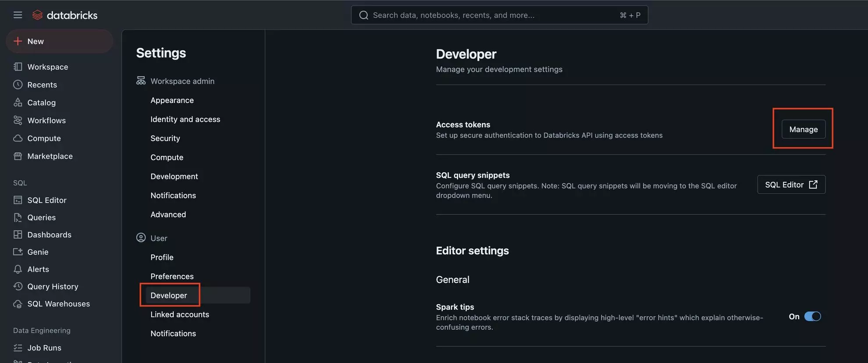Click the Marketplace storefront icon
This screenshot has height=363, width=868.
tap(18, 156)
